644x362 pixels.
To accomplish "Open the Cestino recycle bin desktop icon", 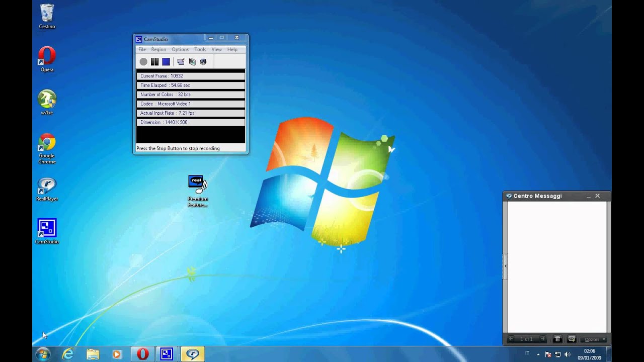I will tap(47, 17).
